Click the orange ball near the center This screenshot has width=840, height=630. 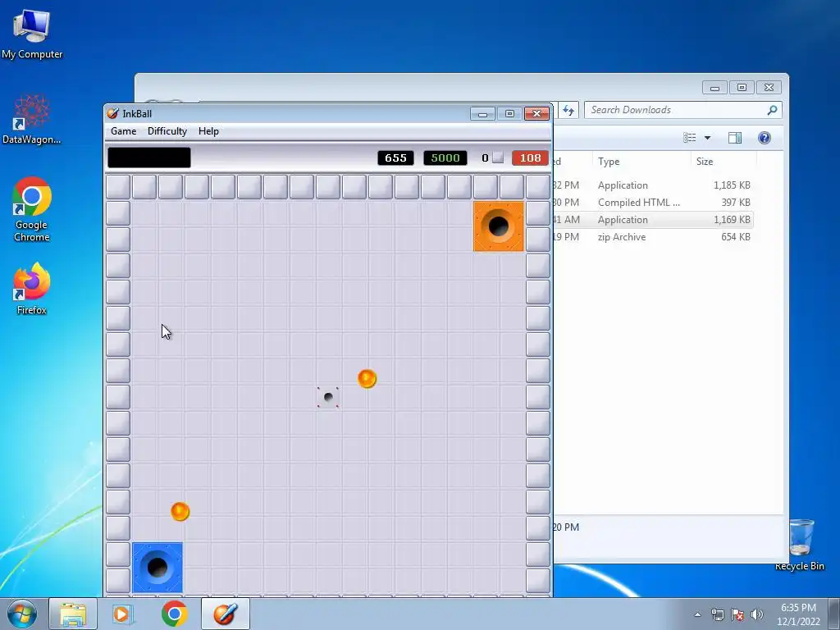367,378
